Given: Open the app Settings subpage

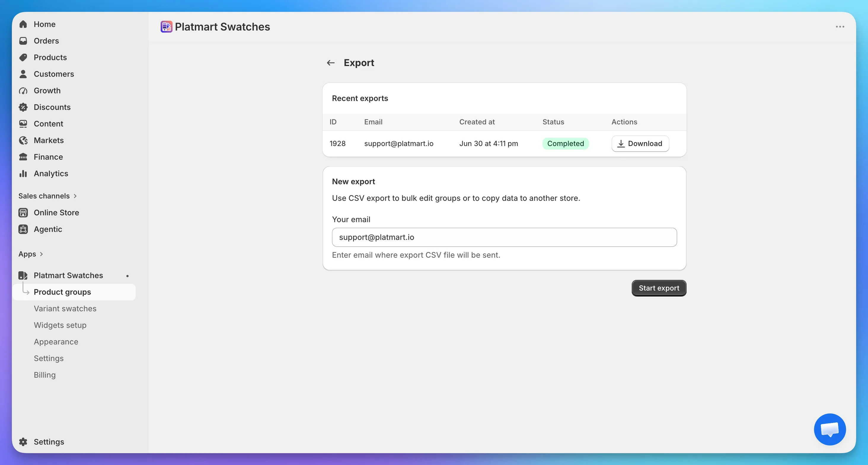Looking at the screenshot, I should [x=49, y=358].
